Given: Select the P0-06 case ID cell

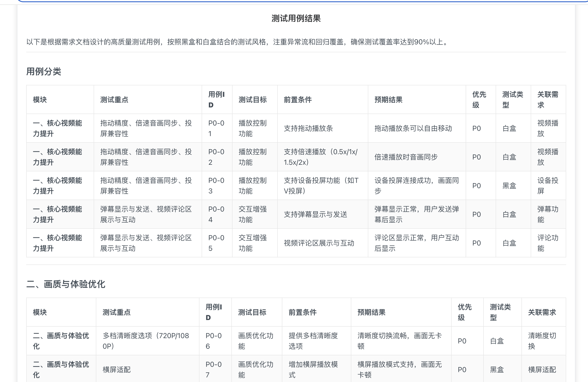Looking at the screenshot, I should click(x=214, y=341).
